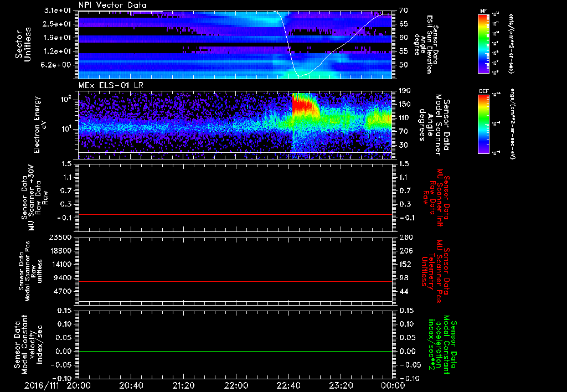
Task: Click the '260' telemetry tick label
Action: click(x=405, y=238)
